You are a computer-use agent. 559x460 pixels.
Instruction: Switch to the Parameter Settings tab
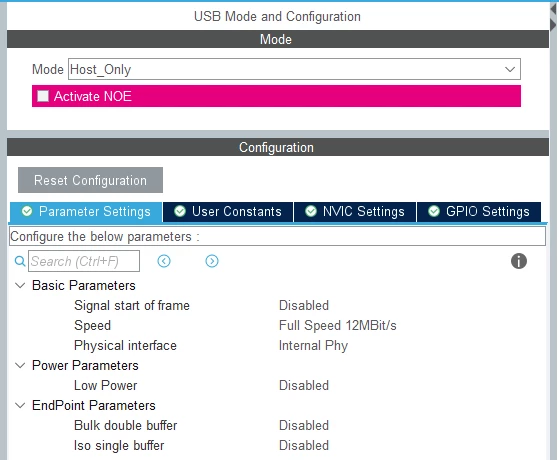[x=86, y=212]
